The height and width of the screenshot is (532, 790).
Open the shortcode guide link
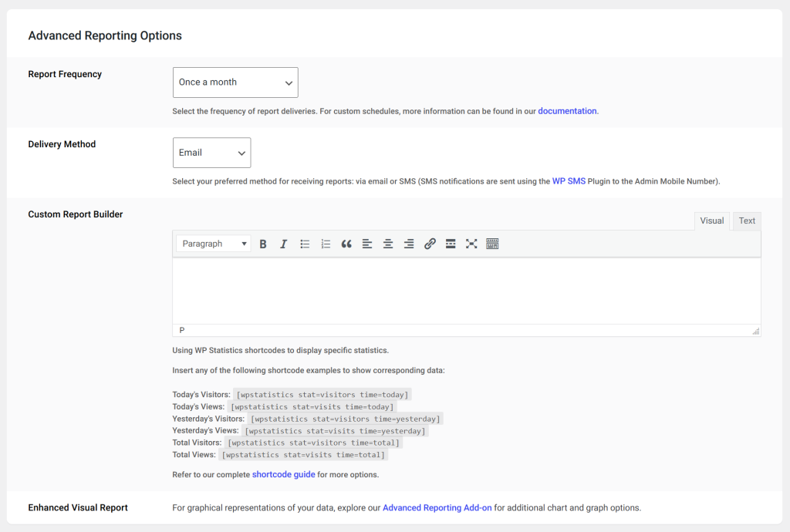(x=283, y=473)
